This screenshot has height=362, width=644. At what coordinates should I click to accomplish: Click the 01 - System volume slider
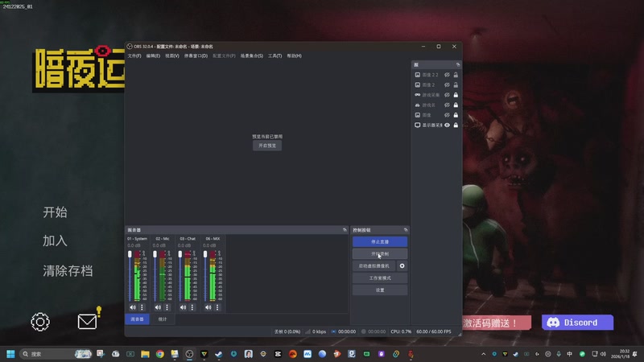[130, 276]
